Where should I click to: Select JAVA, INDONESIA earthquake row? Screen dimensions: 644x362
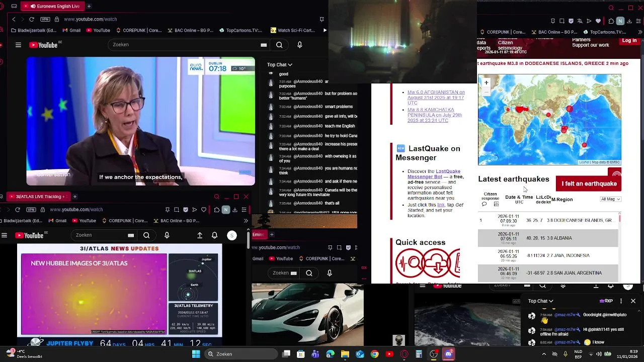[x=548, y=255]
